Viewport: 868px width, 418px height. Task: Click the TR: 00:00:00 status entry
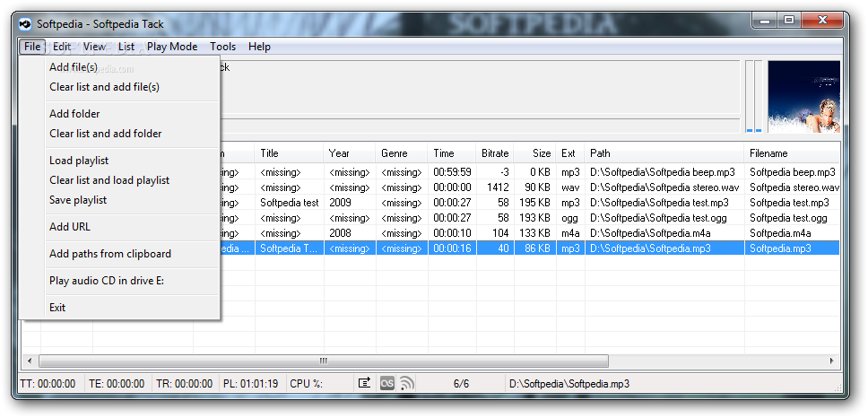(185, 384)
